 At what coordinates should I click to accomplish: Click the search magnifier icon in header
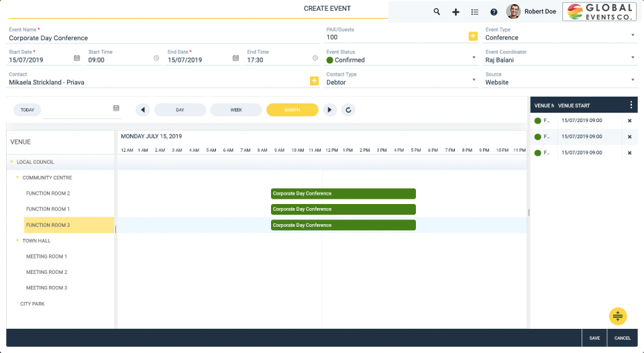click(x=437, y=12)
